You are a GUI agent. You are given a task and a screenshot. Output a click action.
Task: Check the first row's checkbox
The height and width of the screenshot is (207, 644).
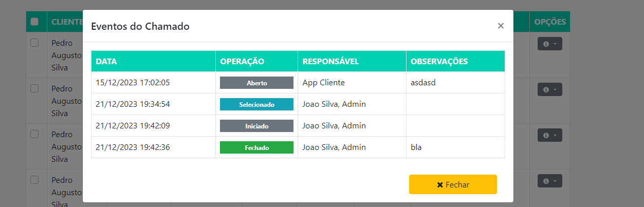coord(35,43)
